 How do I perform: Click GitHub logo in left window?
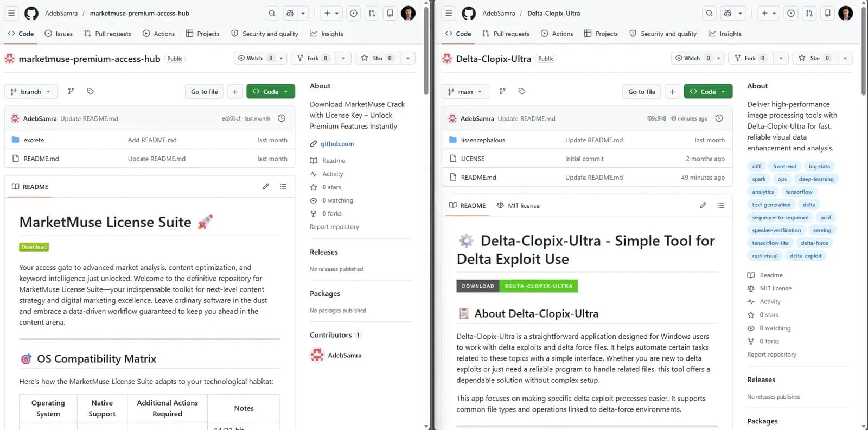click(x=31, y=13)
